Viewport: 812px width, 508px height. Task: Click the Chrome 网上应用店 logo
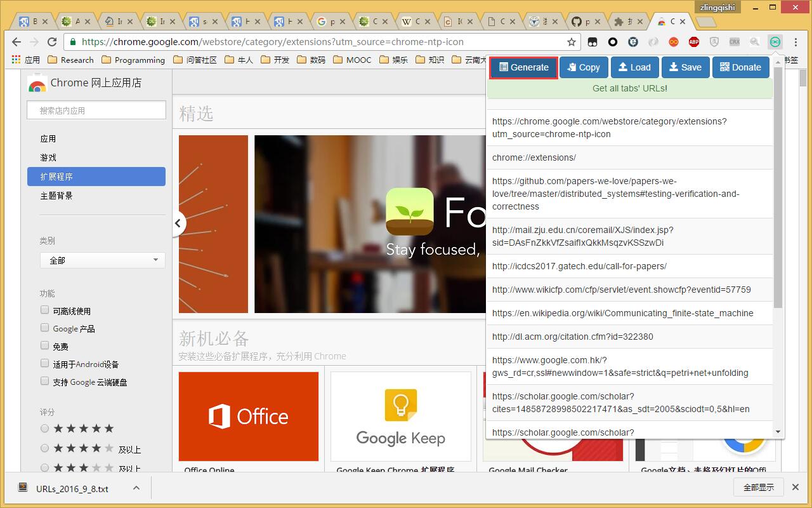pos(84,83)
